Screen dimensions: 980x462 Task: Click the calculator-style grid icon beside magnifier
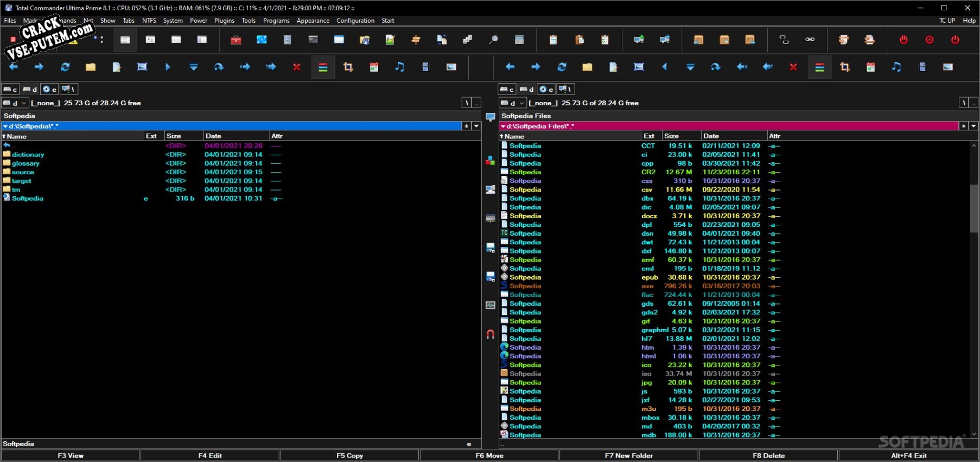[x=519, y=40]
